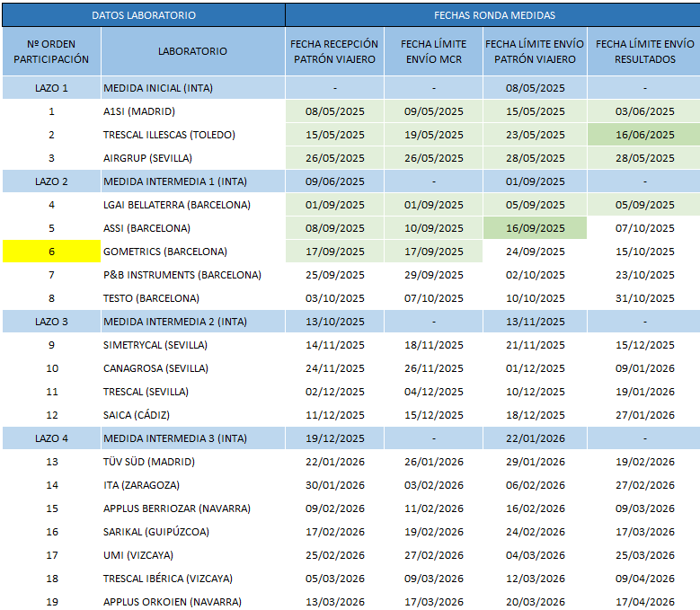The width and height of the screenshot is (700, 610).
Task: Select the LGAI BELLATERRA (BARCELONA) cell
Action: tap(193, 205)
